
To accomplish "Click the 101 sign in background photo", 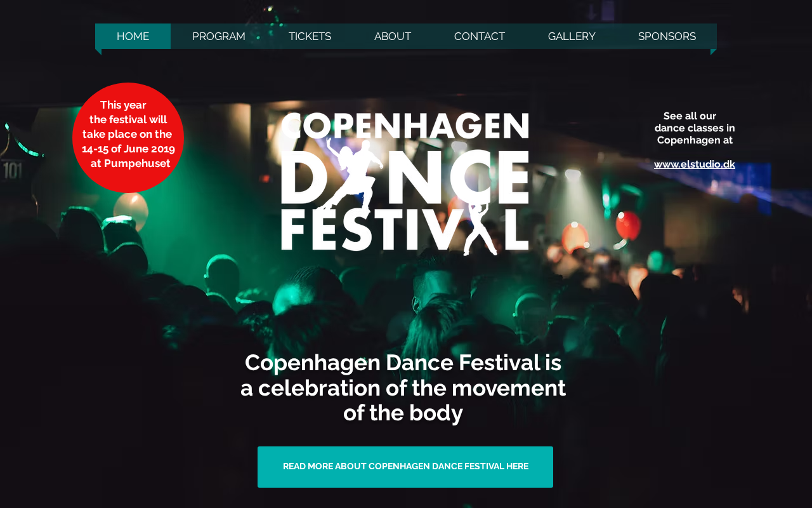I will [x=13, y=170].
